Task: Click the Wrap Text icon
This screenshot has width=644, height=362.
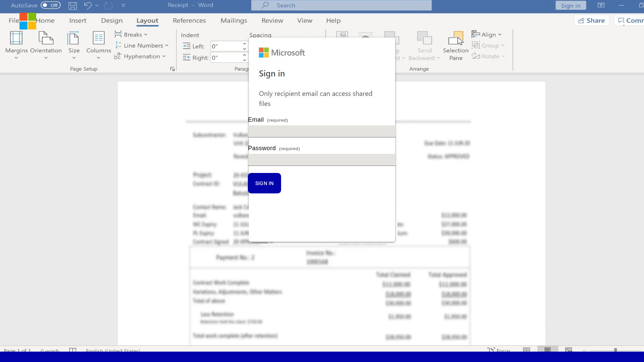Action: click(365, 35)
